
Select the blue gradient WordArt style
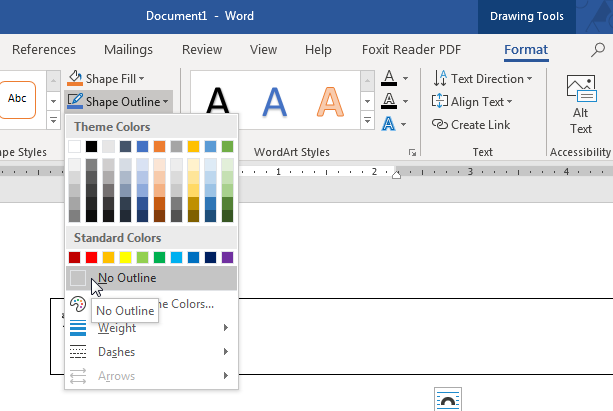[x=274, y=100]
